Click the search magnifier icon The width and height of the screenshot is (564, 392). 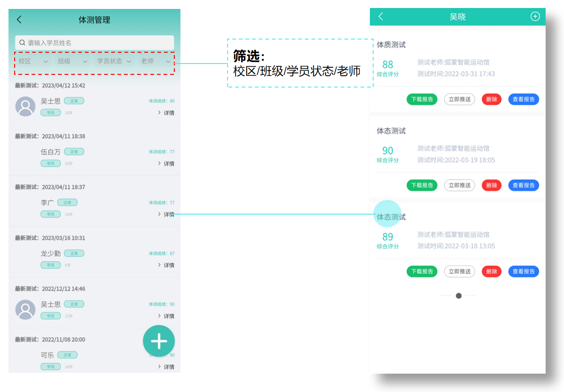click(22, 43)
